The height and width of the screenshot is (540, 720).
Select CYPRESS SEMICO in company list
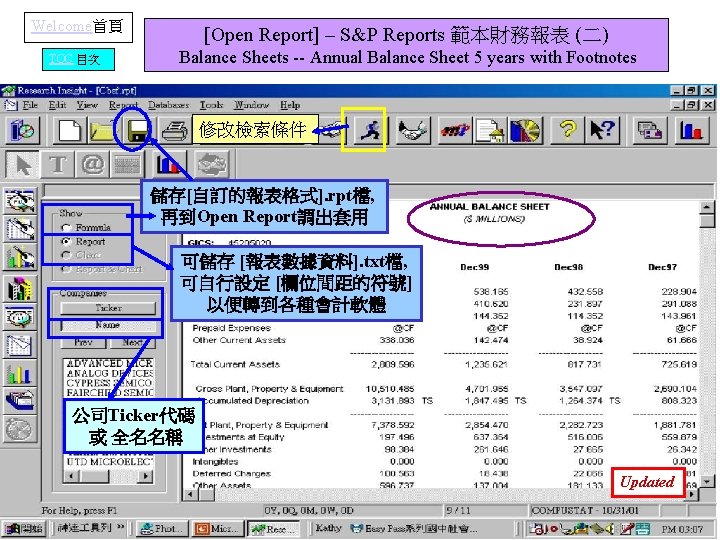tap(109, 383)
